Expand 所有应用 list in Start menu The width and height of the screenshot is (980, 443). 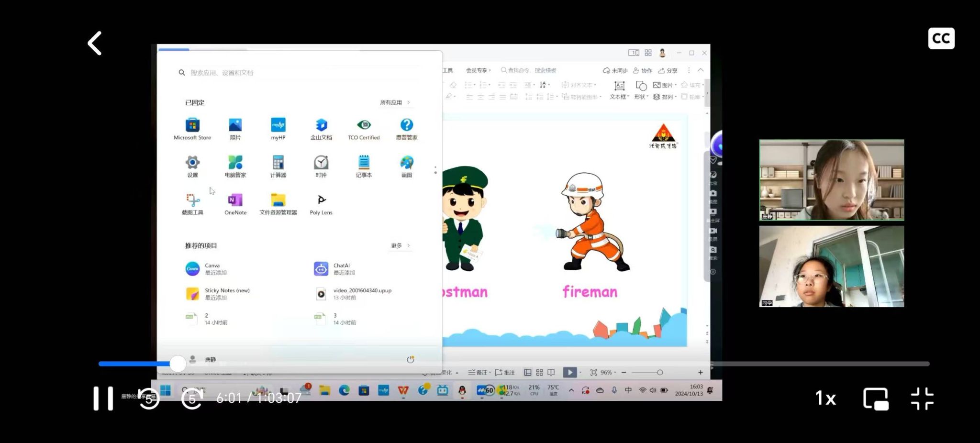click(395, 102)
